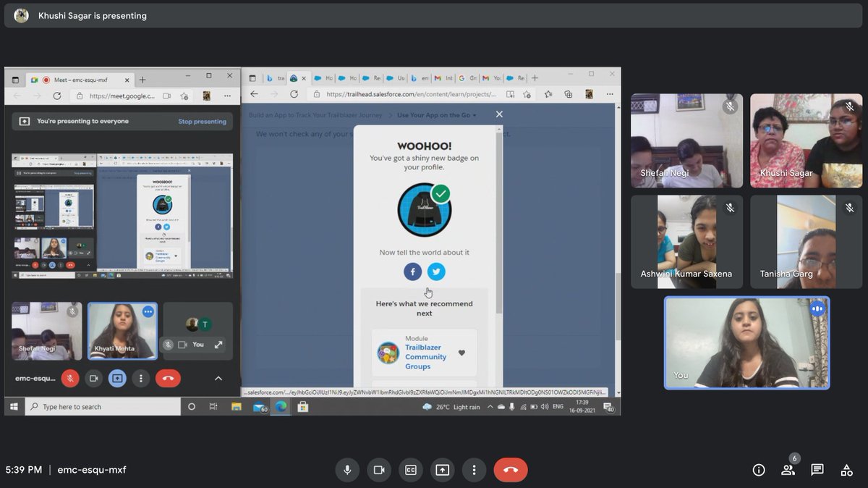This screenshot has height=488, width=868.
Task: Click the expand arrows on the small You tile
Action: pyautogui.click(x=218, y=345)
